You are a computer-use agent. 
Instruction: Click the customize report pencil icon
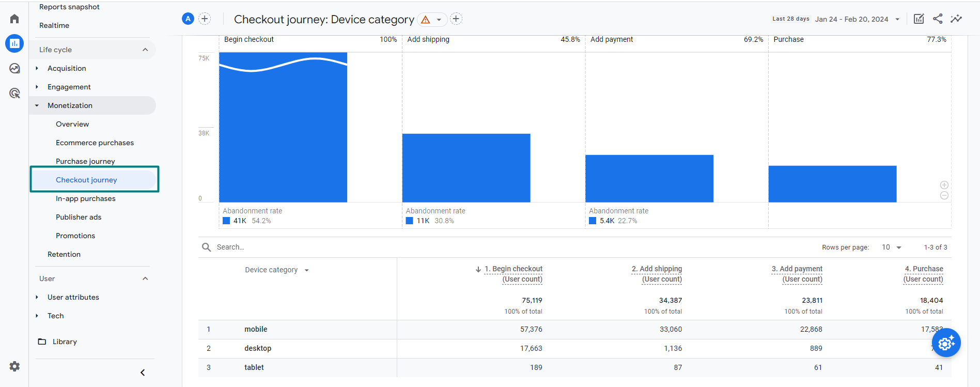pyautogui.click(x=919, y=19)
